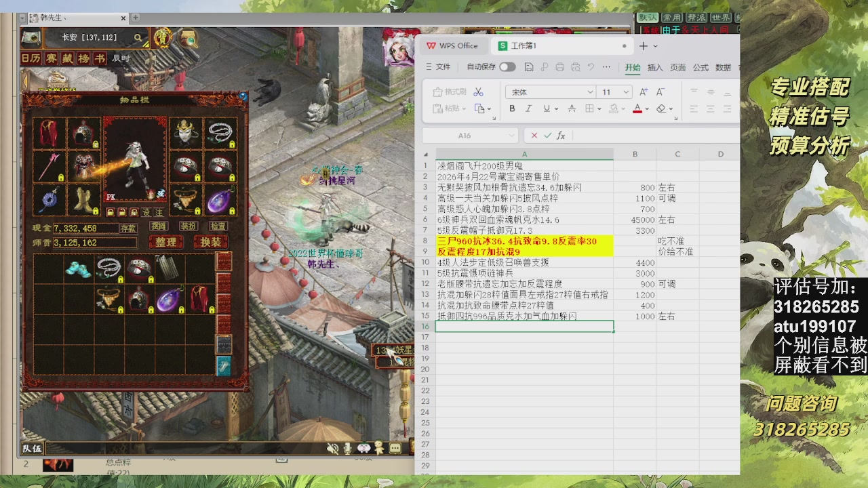Cancel formula entry with red X
868x488 pixels.
coord(534,136)
